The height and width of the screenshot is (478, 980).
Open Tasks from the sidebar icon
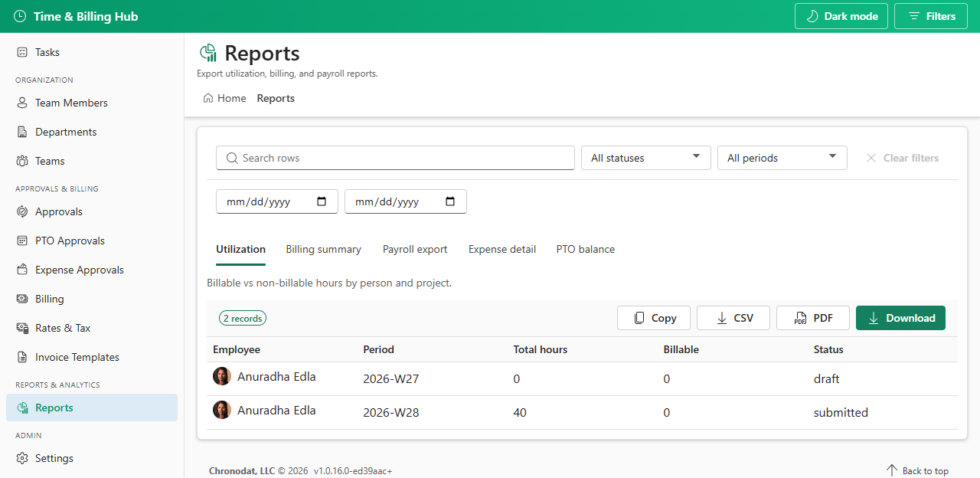pos(22,52)
